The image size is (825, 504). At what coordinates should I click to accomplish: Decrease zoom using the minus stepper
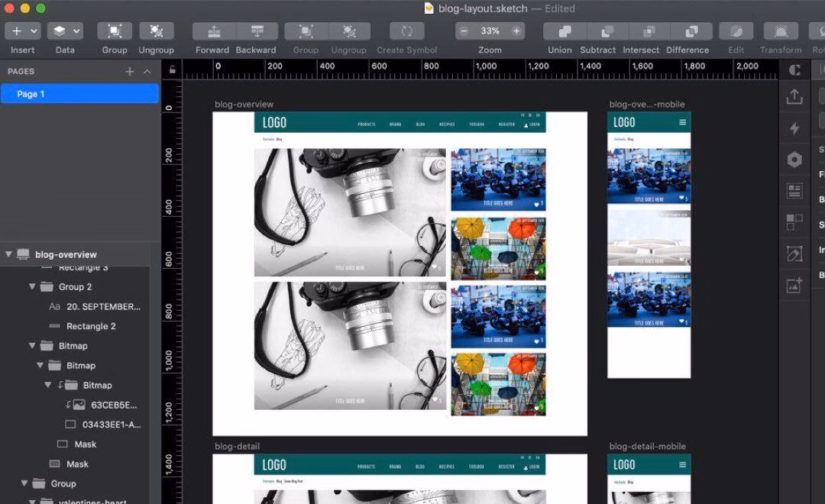464,31
